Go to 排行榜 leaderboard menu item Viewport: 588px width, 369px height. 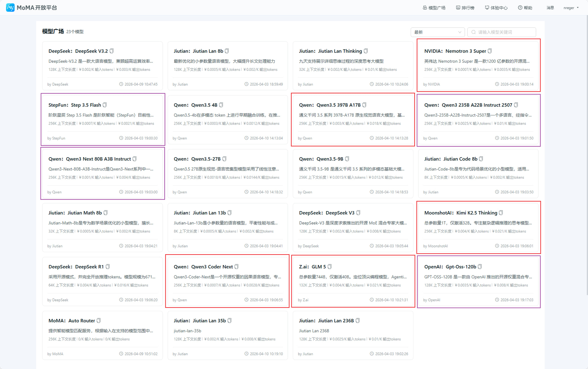(x=465, y=8)
